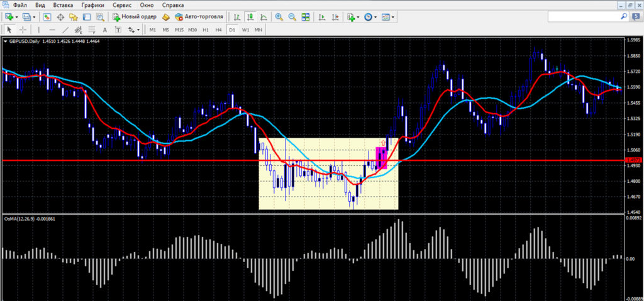Open the community chat bubble icon
Image resolution: width=644 pixels, height=301 pixels.
coord(635,16)
